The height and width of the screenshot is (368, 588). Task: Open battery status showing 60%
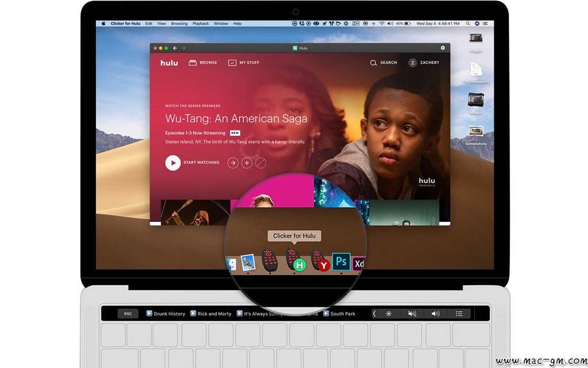[x=403, y=23]
